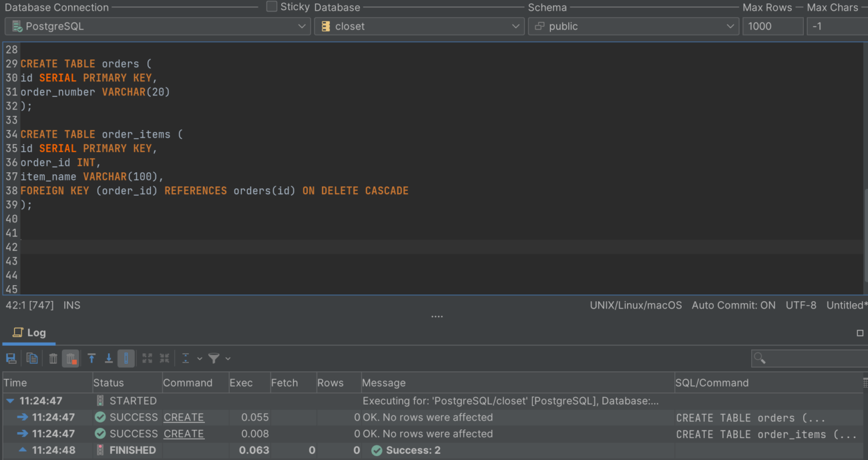
Task: Collapse the 11:24:47 STARTED log group
Action: click(8, 401)
